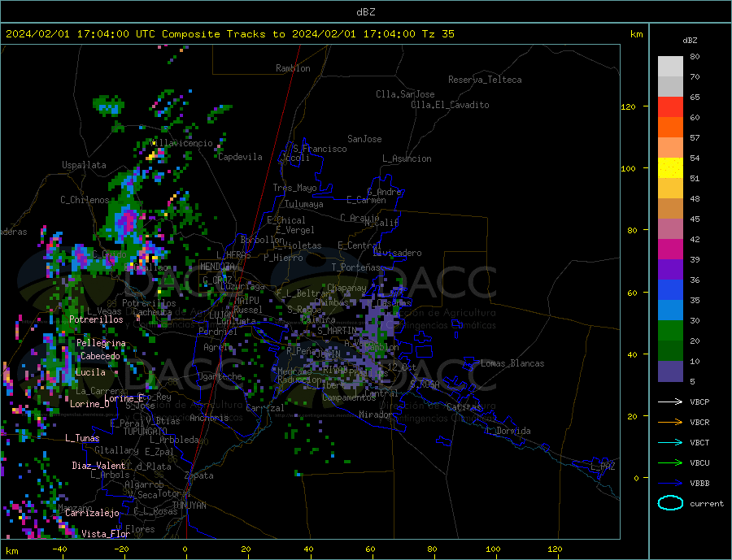Image resolution: width=732 pixels, height=560 pixels.
Task: Pick the dark violet 5–10 dBZ band
Action: coord(670,371)
